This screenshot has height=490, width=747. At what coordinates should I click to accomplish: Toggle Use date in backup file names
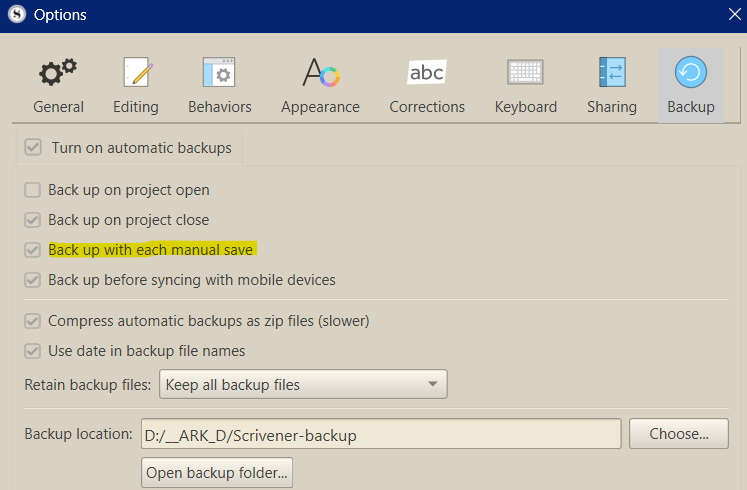[33, 351]
